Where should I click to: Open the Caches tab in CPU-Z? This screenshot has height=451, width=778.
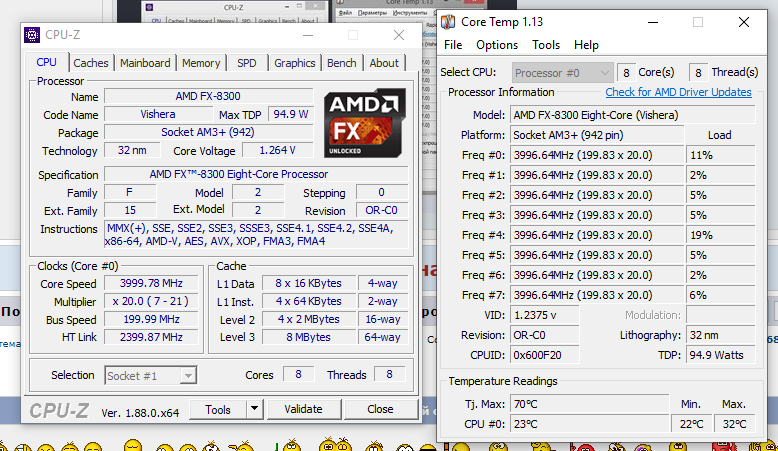(91, 63)
